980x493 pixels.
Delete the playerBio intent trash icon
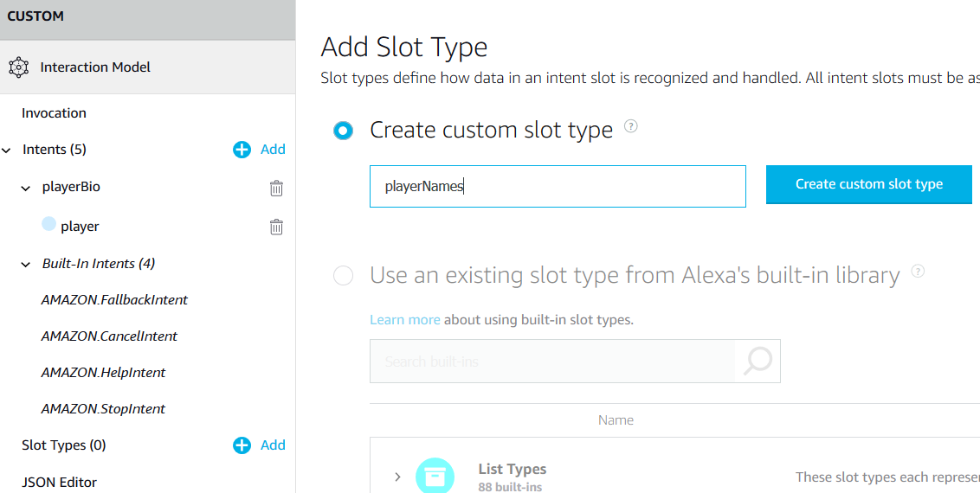pos(276,188)
